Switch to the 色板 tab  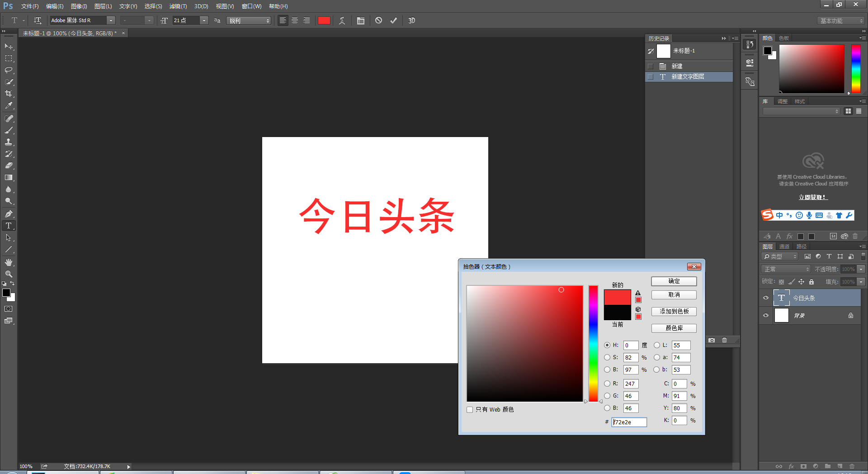(x=784, y=38)
